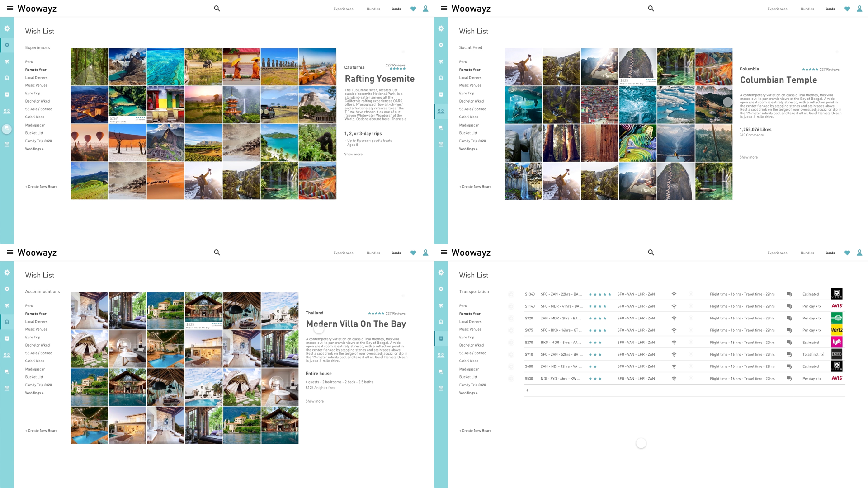Expand Show more under Rafting Yosemite

(x=353, y=155)
